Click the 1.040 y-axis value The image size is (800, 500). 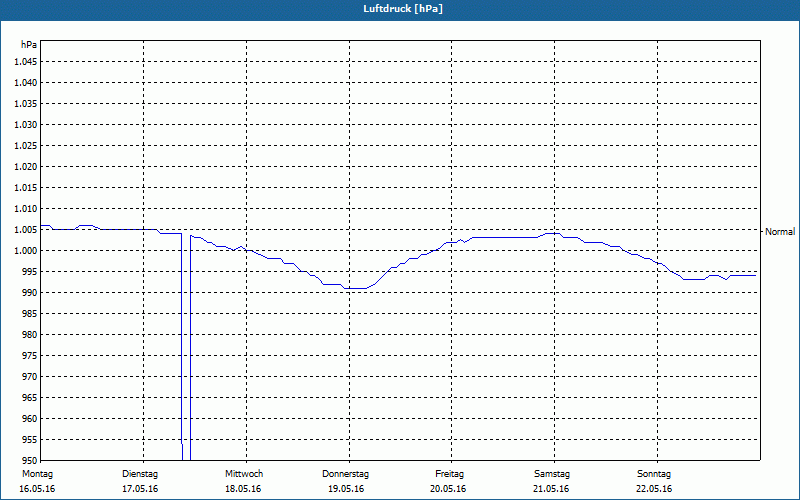26,83
